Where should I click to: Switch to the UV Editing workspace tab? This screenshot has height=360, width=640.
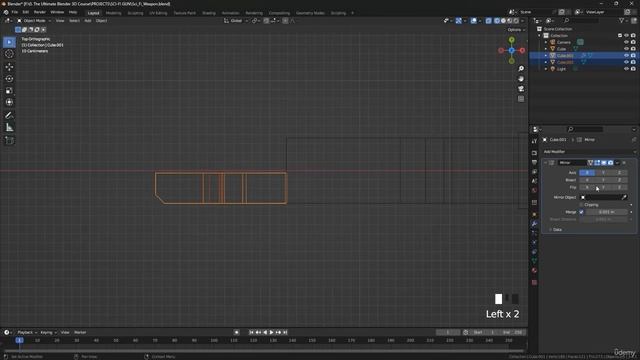[158, 13]
